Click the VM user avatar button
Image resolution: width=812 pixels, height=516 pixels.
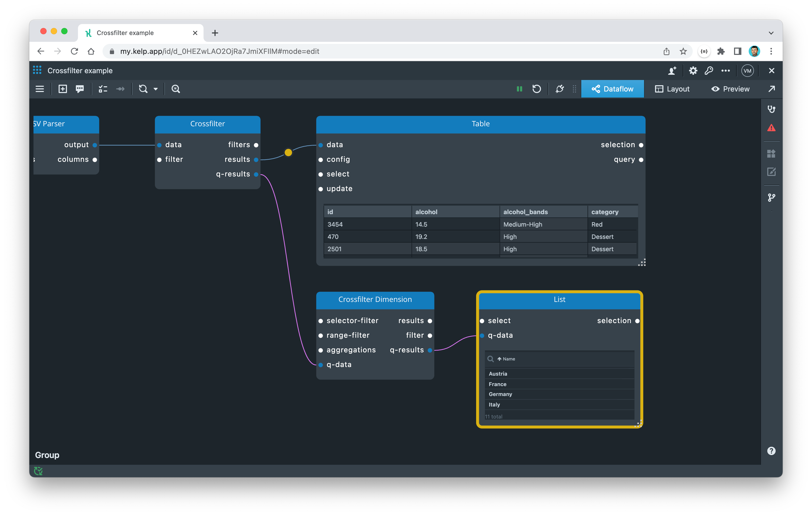747,71
